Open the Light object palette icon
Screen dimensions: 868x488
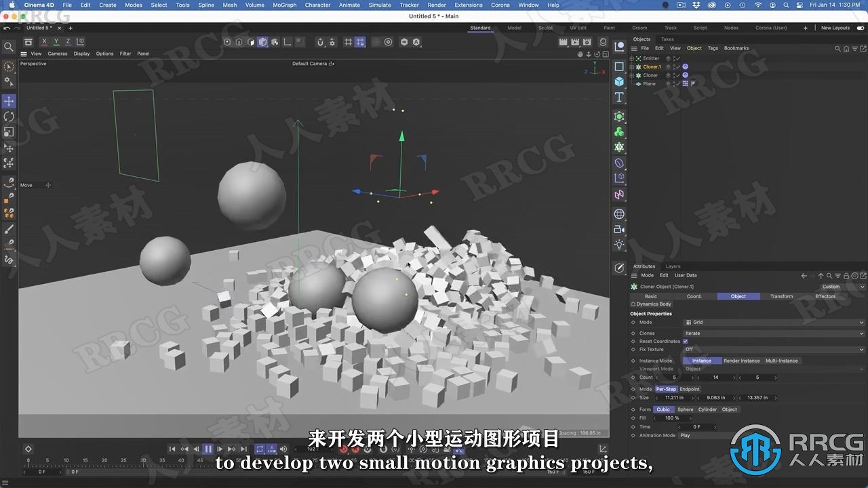pos(619,245)
